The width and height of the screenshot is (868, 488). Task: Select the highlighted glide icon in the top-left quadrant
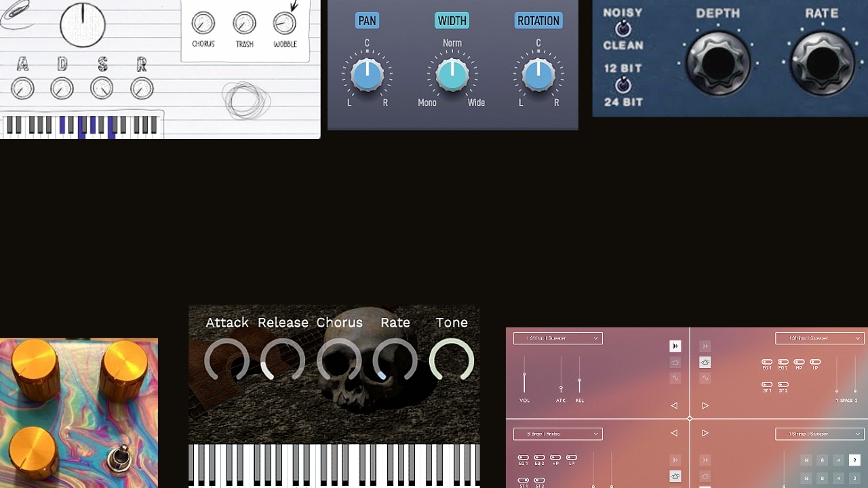click(676, 346)
